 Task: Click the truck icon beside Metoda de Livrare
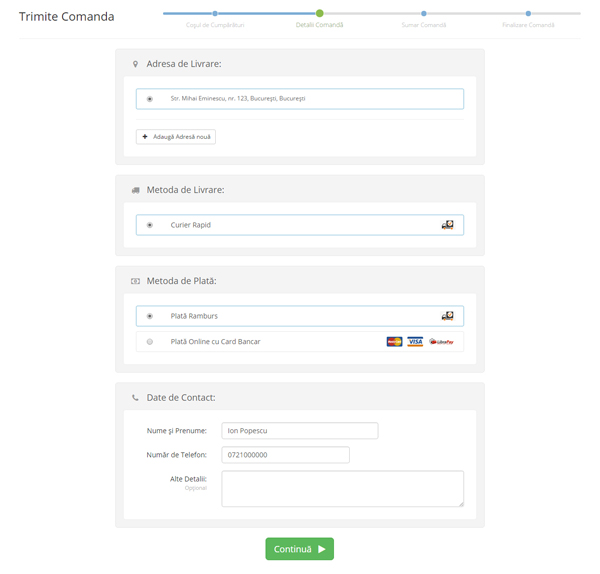click(135, 190)
